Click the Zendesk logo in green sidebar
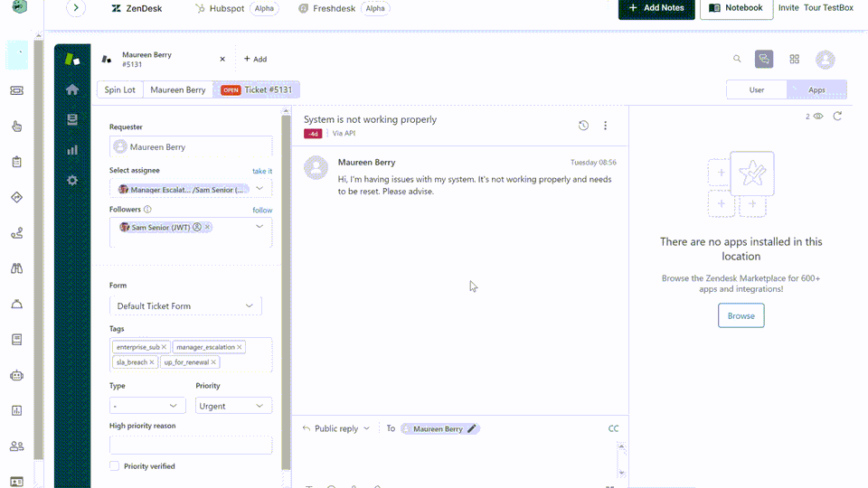Screen dimensions: 868x488 click(72, 59)
